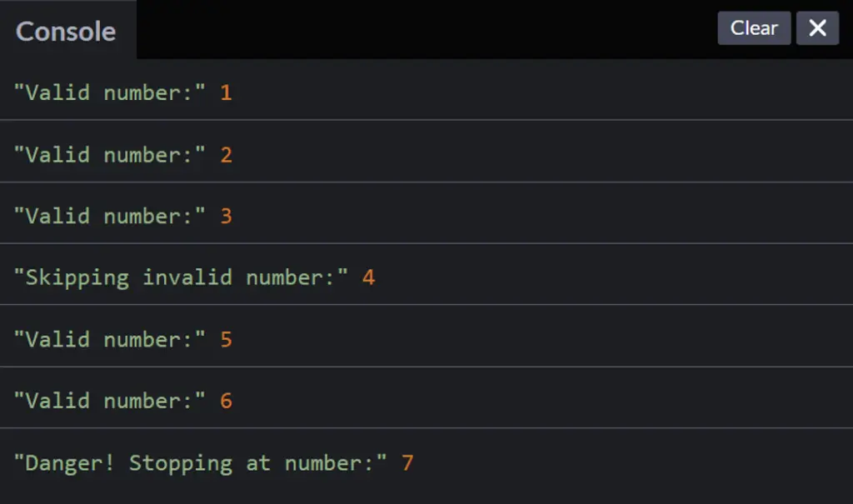Click the "Skipping invalid number:" message
Image resolution: width=853 pixels, height=504 pixels.
(181, 277)
